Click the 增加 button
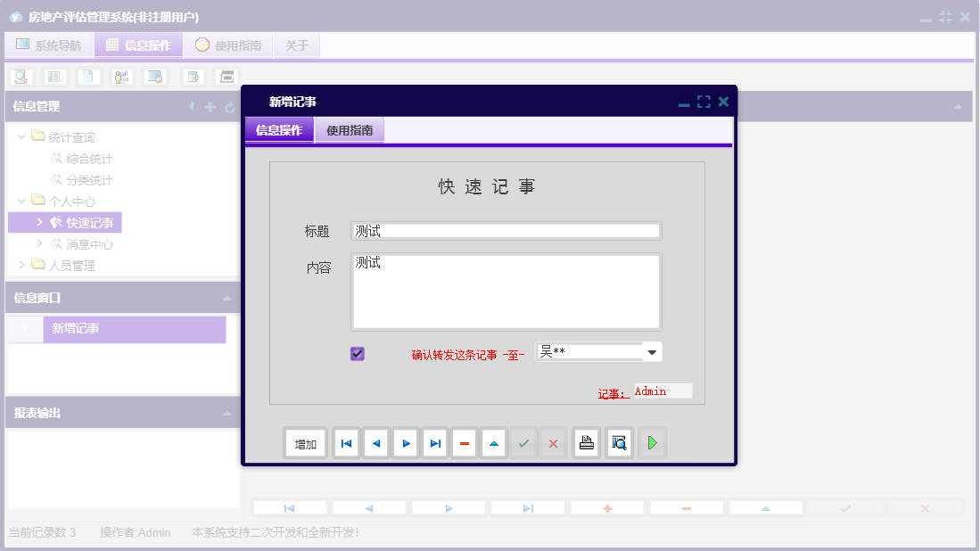 [305, 442]
